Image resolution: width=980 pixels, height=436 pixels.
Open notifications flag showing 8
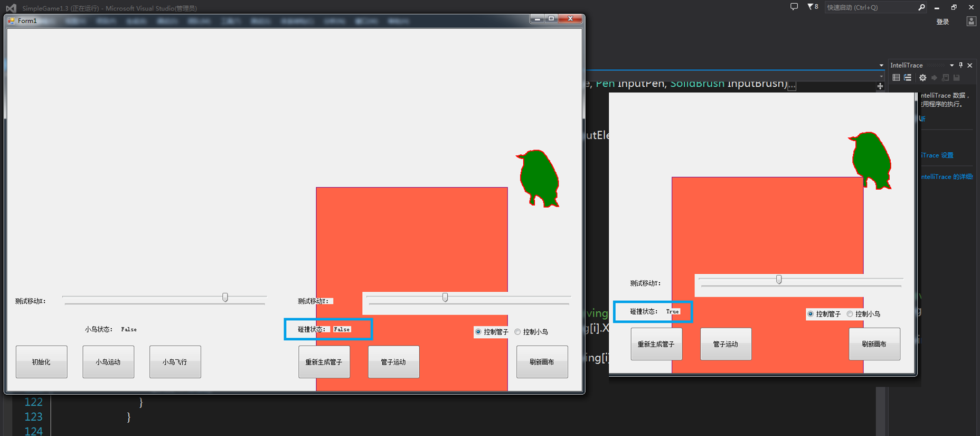813,7
